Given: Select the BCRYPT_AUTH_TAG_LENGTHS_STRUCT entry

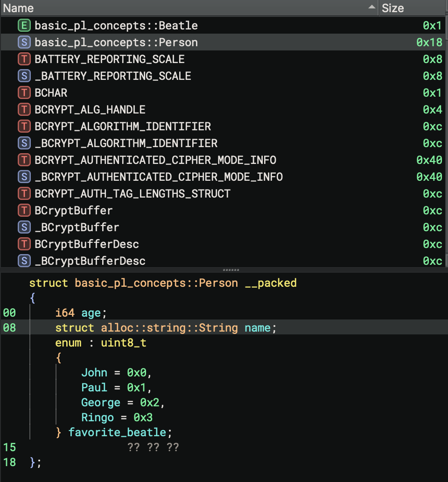Looking at the screenshot, I should (x=133, y=194).
